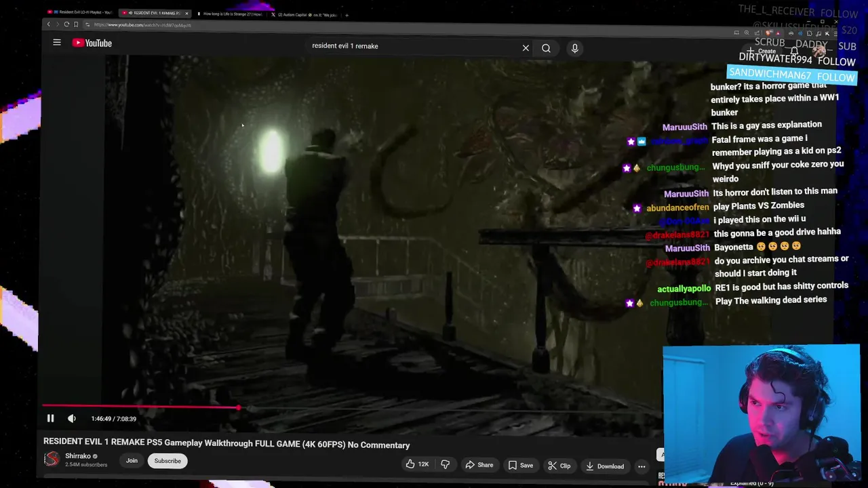Image resolution: width=868 pixels, height=488 pixels.
Task: Join the Shirrako channel membership
Action: (132, 461)
